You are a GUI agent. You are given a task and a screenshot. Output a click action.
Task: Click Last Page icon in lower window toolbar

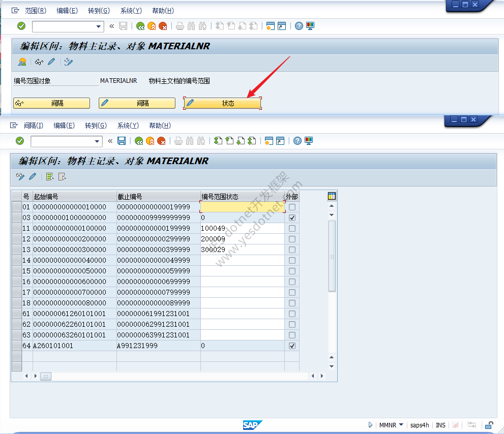252,141
